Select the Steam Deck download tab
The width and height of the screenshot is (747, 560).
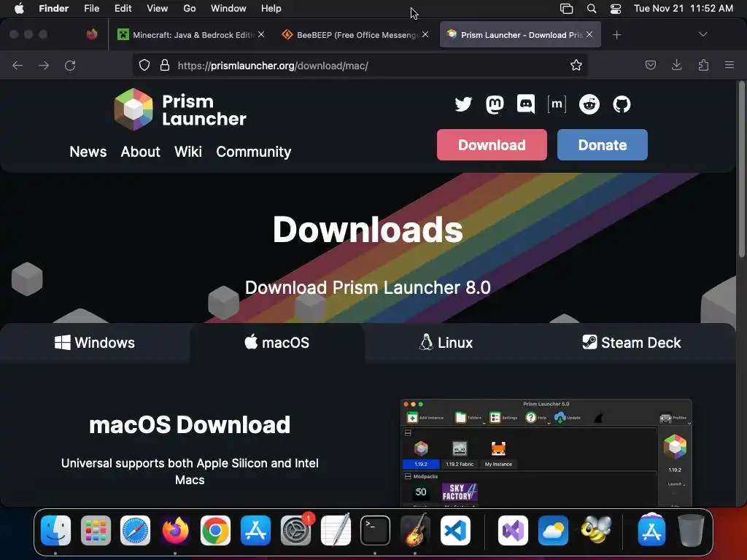632,343
